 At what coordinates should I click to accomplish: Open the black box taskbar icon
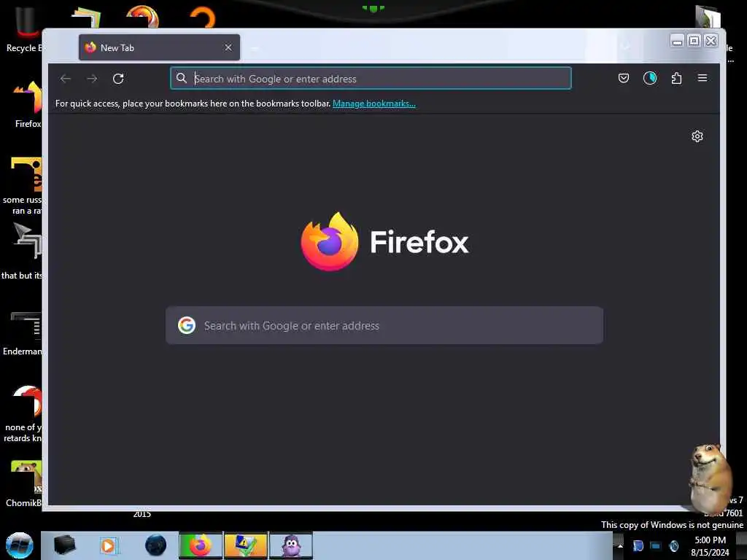[64, 545]
